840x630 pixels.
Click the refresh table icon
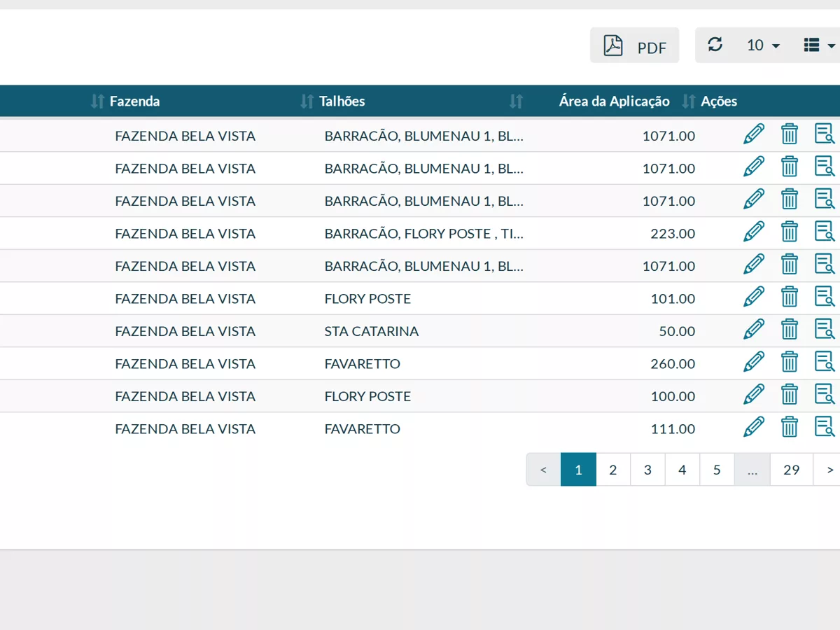pos(715,45)
